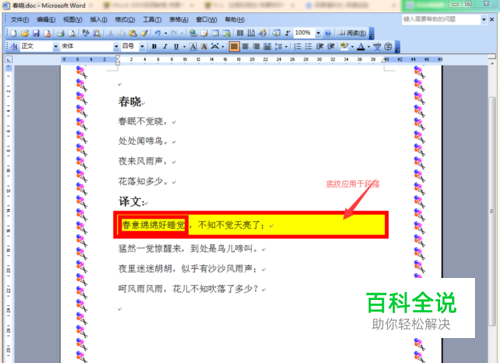
Task: Open the 格式 menu
Action: (125, 20)
